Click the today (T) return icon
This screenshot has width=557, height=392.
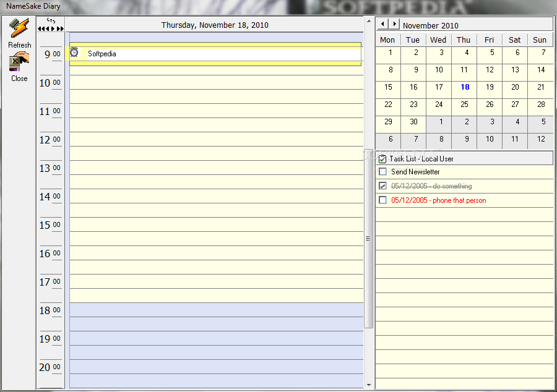coord(51,21)
